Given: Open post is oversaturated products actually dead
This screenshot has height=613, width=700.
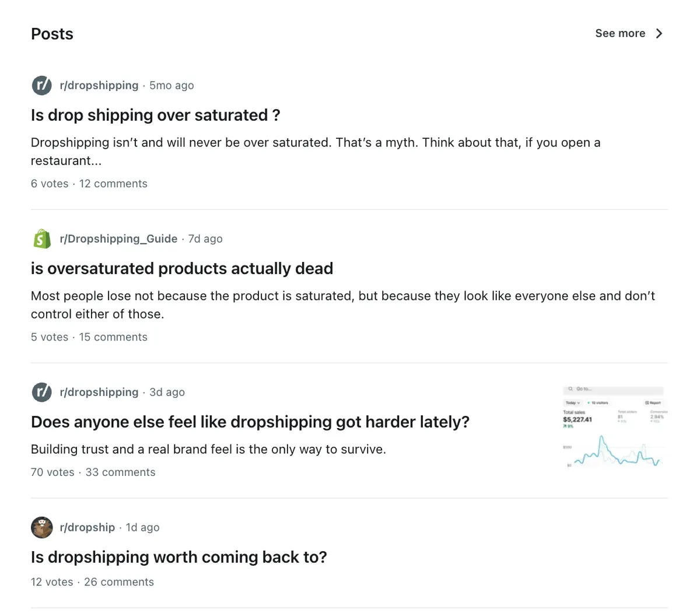Looking at the screenshot, I should 181,268.
